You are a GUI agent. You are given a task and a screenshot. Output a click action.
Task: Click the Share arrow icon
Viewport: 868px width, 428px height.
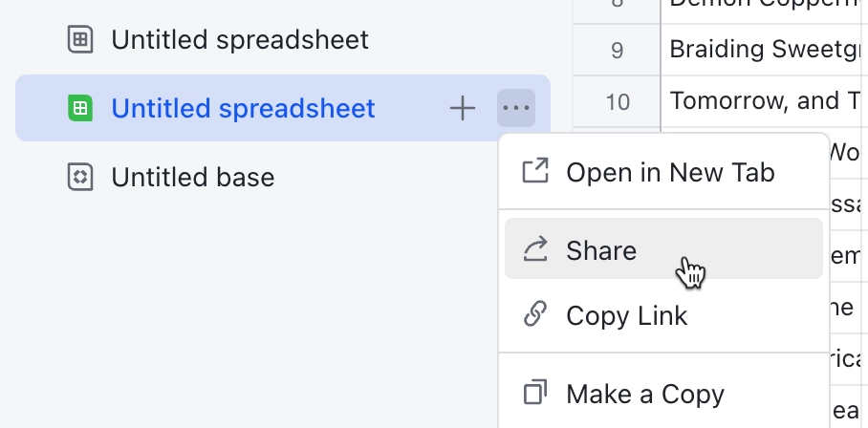(x=535, y=248)
